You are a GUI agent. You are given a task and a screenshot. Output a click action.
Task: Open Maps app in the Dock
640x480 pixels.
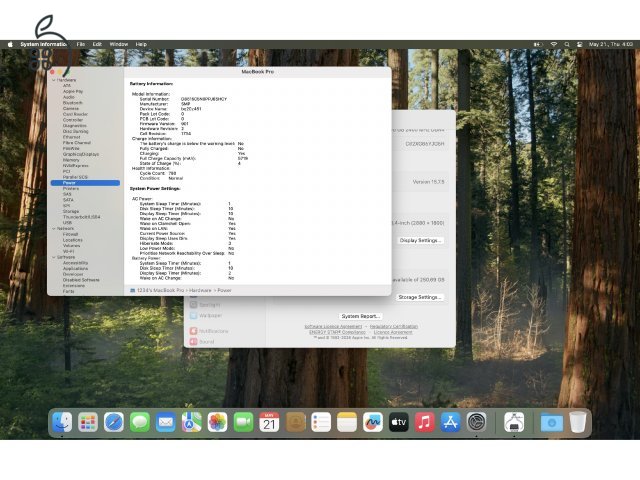(x=192, y=422)
